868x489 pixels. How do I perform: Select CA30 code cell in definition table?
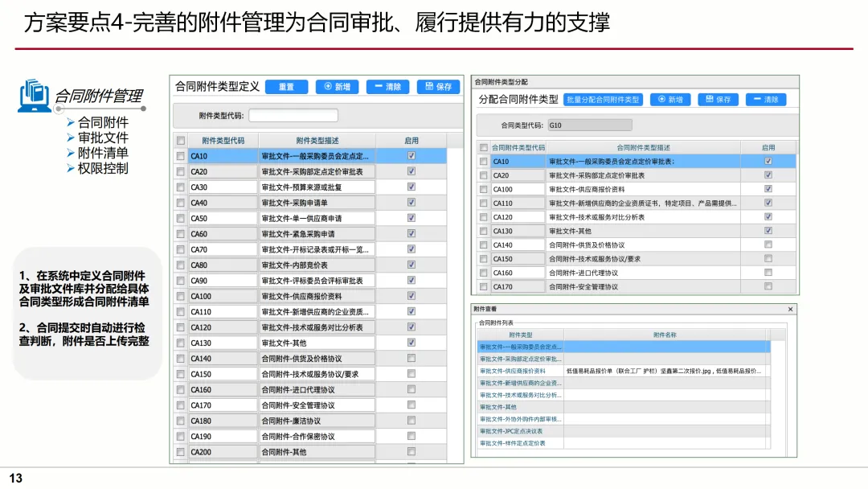pyautogui.click(x=223, y=187)
